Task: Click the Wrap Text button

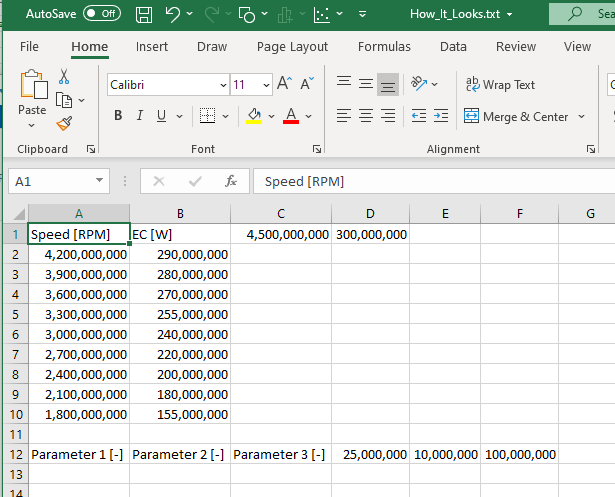Action: 500,85
